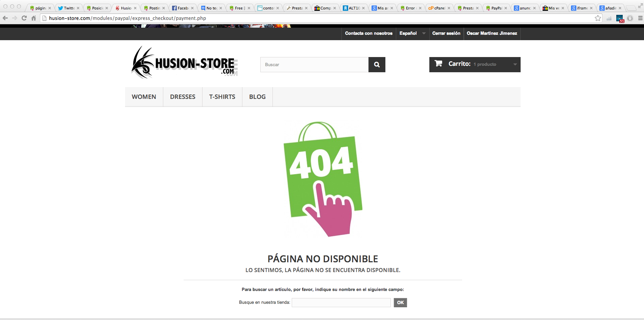The image size is (644, 320).
Task: Close the Error tab
Action: click(420, 8)
